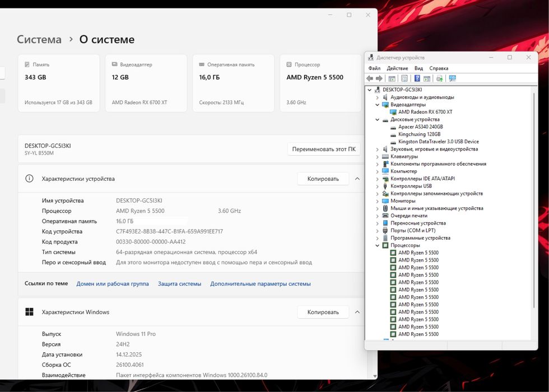The image size is (549, 392).
Task: Open Дополнительные параметры системы link
Action: tap(260, 284)
